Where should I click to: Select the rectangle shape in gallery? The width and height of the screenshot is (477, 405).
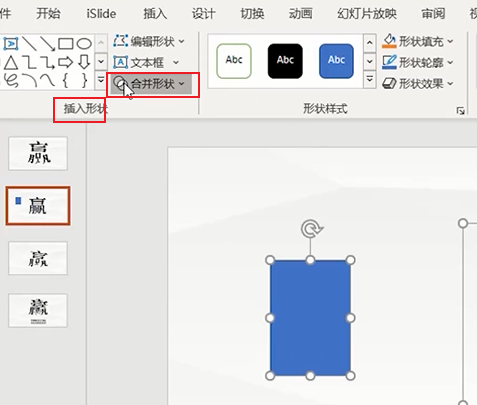tap(65, 44)
